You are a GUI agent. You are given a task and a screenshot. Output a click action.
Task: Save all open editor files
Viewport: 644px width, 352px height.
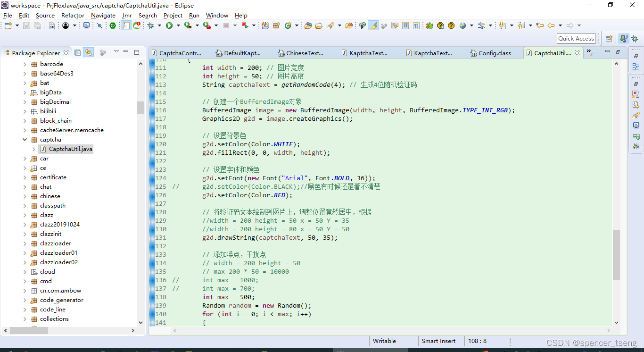tap(36, 25)
